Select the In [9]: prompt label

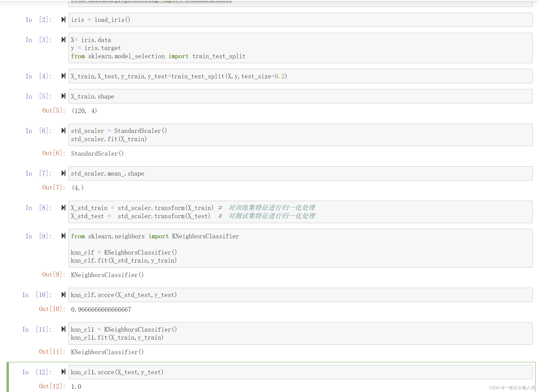click(39, 236)
